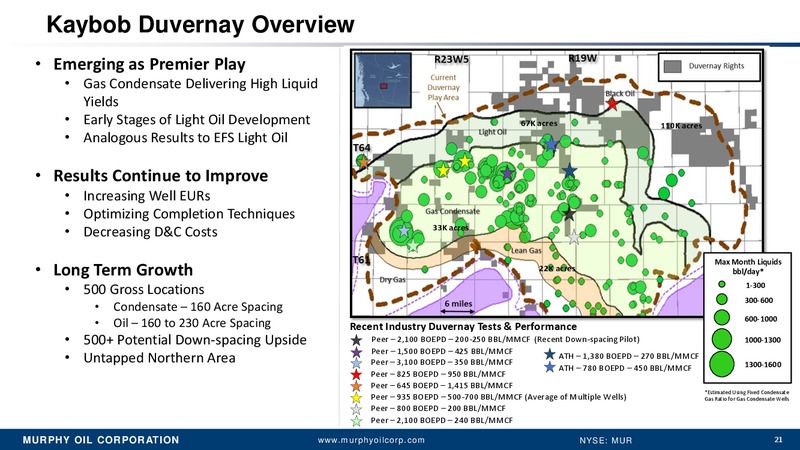Select the white star beside Peer – 800 BOEPD
The image size is (800, 450).
click(x=357, y=409)
